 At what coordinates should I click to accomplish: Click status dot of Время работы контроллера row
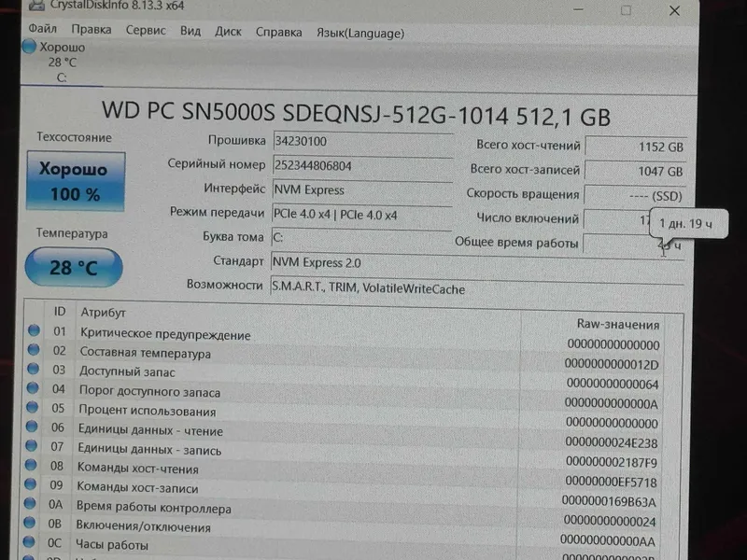pyautogui.click(x=30, y=503)
